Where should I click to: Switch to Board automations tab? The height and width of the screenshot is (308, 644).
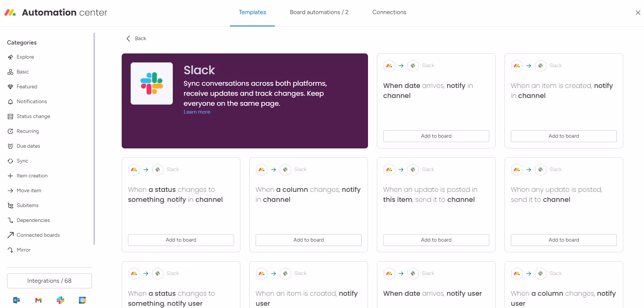click(x=319, y=12)
